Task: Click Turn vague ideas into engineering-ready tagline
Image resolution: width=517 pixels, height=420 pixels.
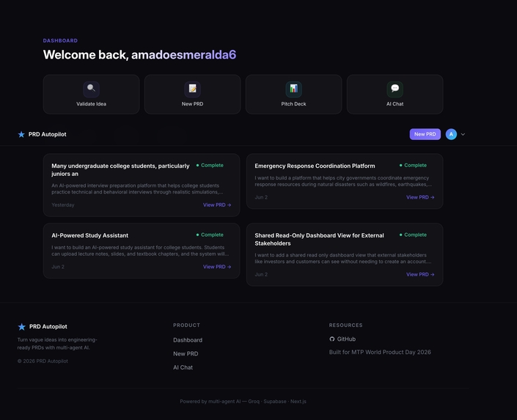Action: [x=57, y=344]
